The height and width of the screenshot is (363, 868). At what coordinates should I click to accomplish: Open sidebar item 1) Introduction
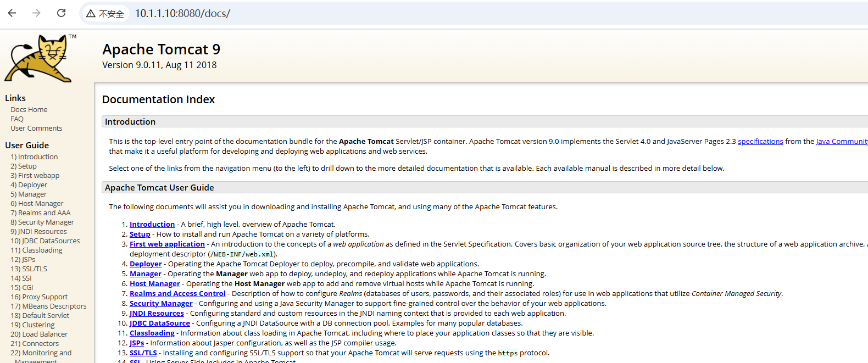tap(34, 157)
